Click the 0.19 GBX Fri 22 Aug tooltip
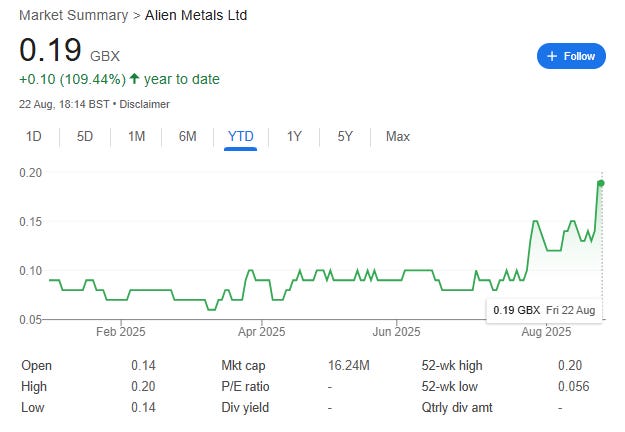The width and height of the screenshot is (625, 432). point(544,310)
